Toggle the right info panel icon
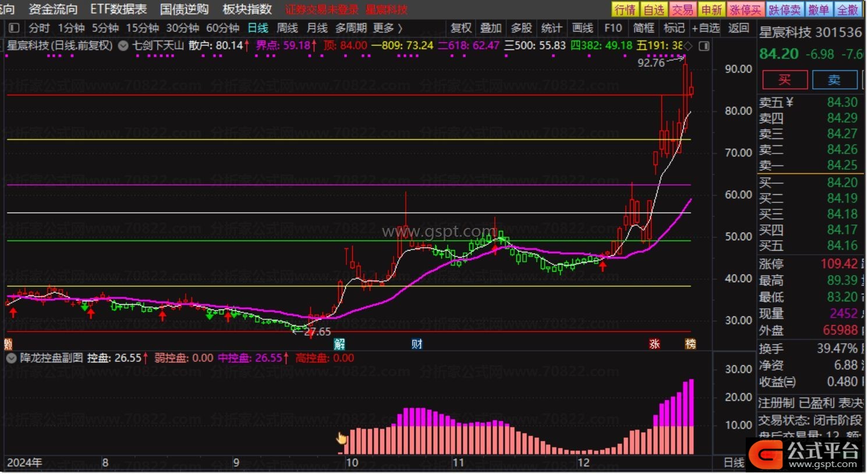The image size is (868, 474). [x=704, y=46]
